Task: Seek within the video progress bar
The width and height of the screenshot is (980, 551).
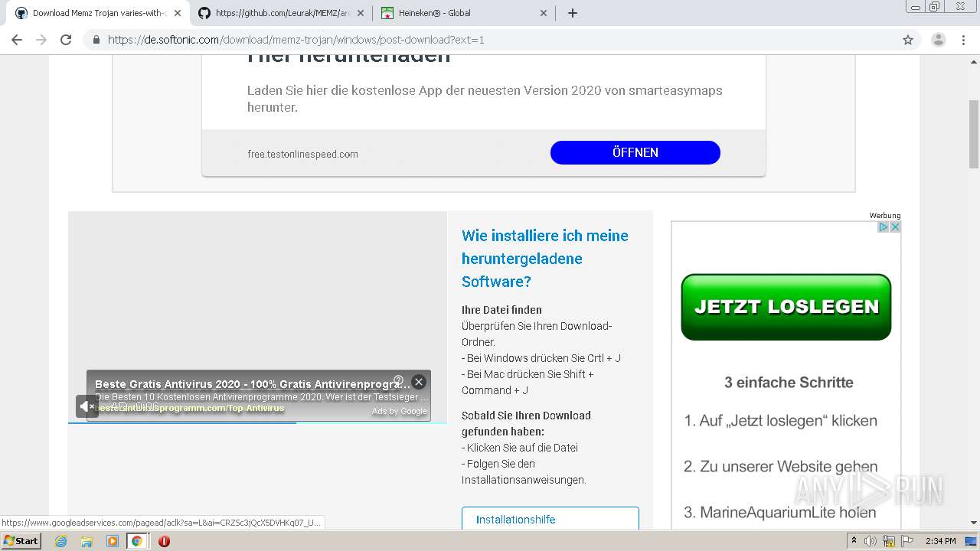Action: tap(257, 422)
